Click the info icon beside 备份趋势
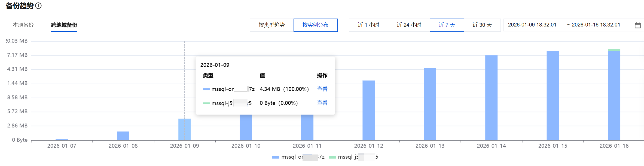 click(38, 6)
